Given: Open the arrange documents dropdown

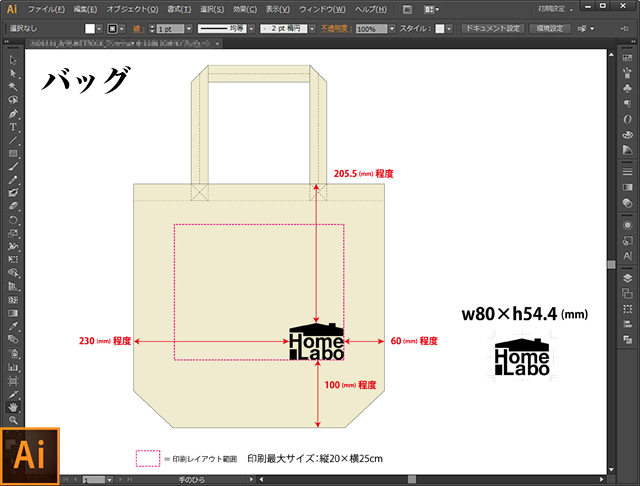Looking at the screenshot, I should point(431,9).
